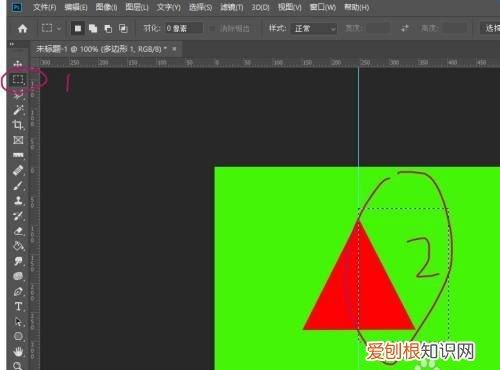Toggle the 消除锯齿 anti-alias checkbox
This screenshot has height=370, width=500.
(212, 29)
